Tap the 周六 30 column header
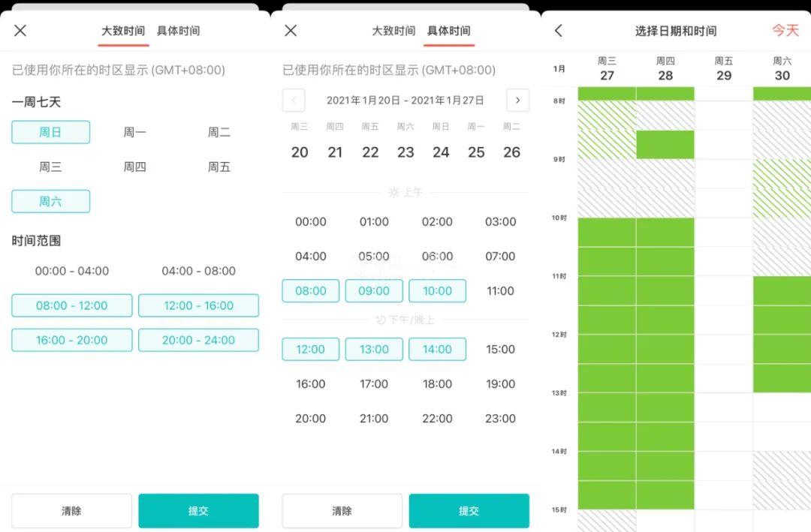The height and width of the screenshot is (532, 811). click(782, 69)
